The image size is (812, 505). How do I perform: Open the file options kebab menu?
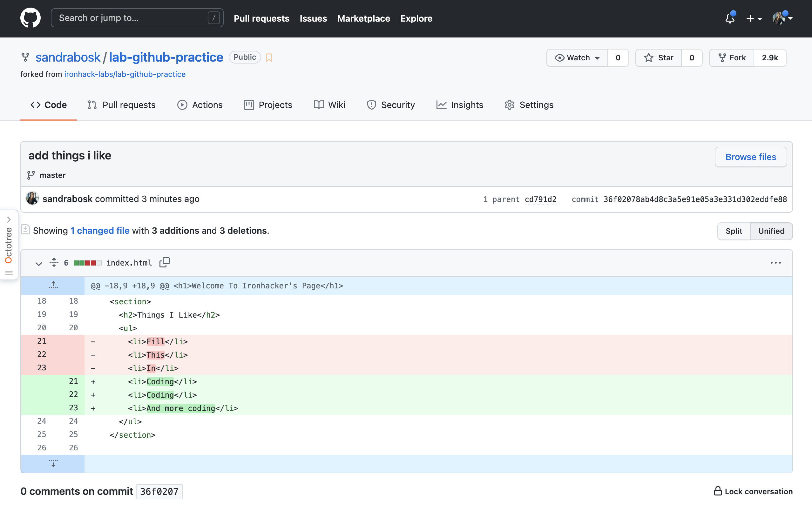(776, 263)
